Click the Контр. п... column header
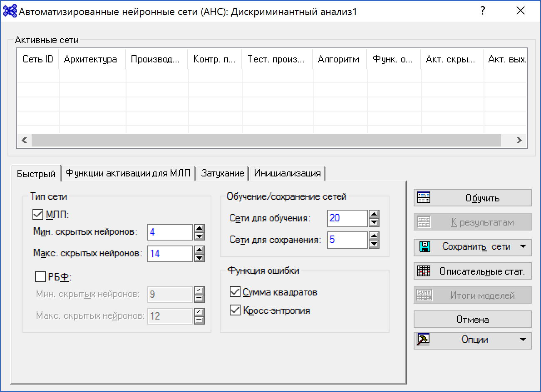This screenshot has width=541, height=392. pyautogui.click(x=215, y=59)
